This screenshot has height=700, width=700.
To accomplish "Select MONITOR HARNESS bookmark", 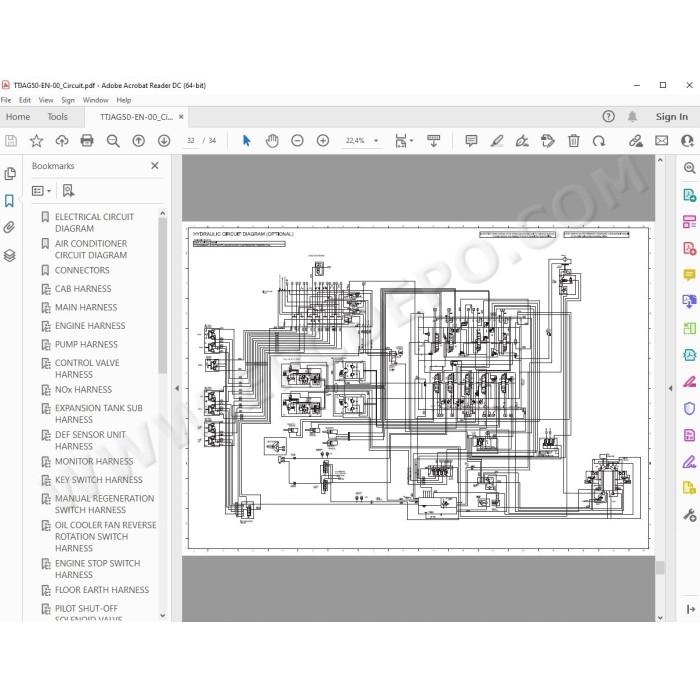I will tap(94, 461).
